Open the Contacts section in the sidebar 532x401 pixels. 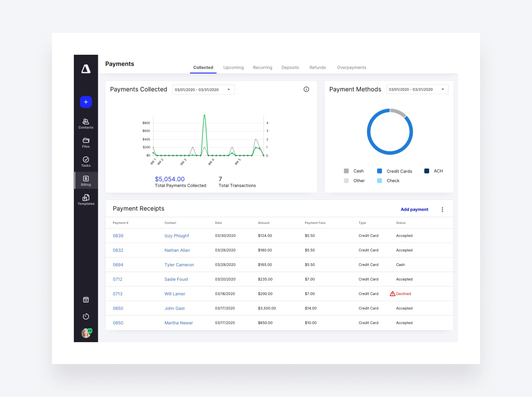coord(85,124)
